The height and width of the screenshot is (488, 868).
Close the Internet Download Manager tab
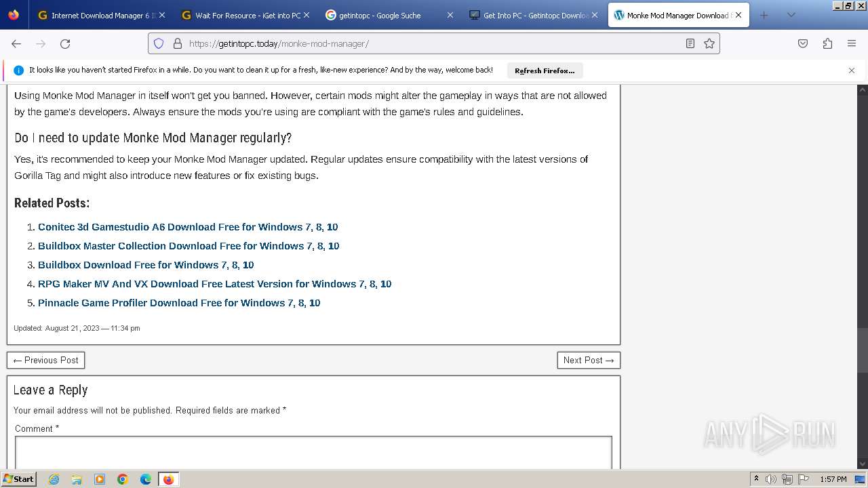coord(162,15)
